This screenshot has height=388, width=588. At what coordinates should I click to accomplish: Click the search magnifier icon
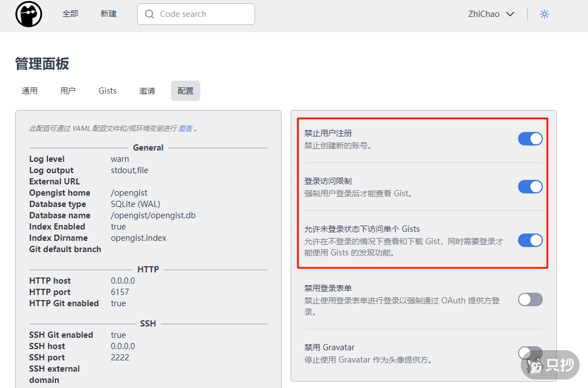pos(150,14)
